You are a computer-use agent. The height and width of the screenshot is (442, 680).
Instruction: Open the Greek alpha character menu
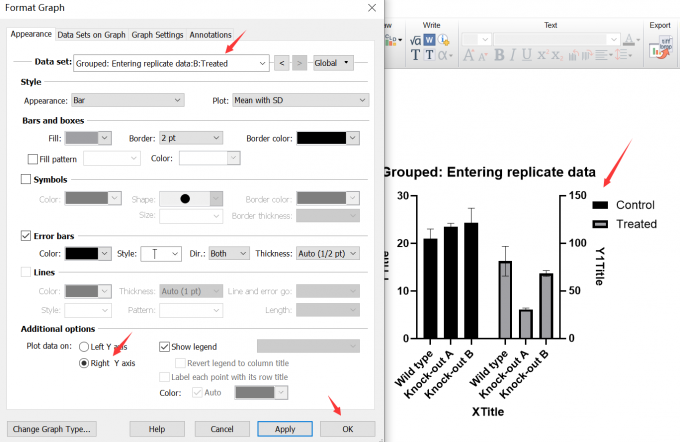tap(445, 55)
